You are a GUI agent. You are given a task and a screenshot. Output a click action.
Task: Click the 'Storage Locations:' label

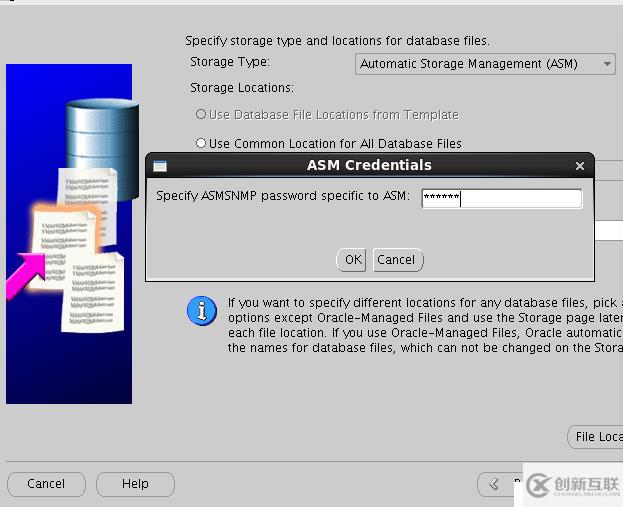point(242,87)
